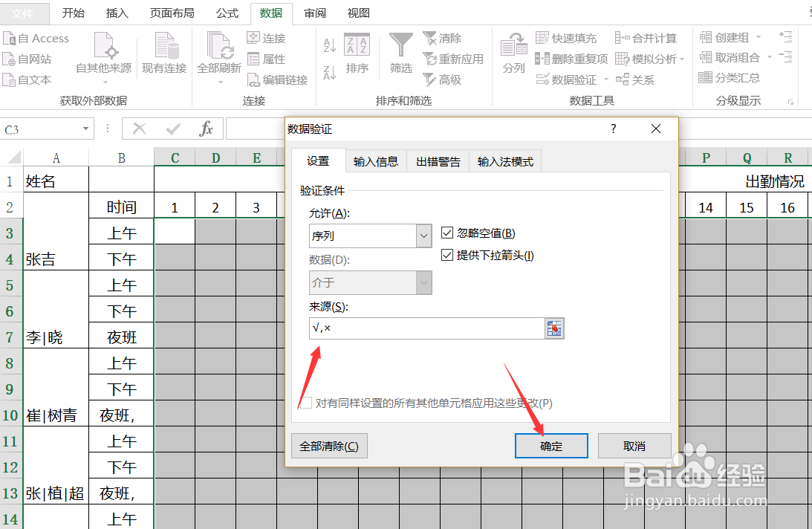Screen dimensions: 812x529
Task: Click the 来源 range collapse selector icon
Action: point(554,327)
